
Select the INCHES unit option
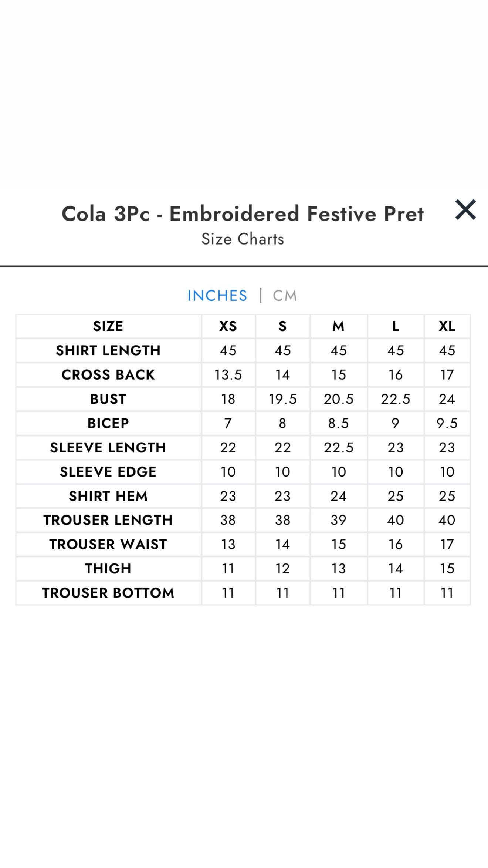pyautogui.click(x=217, y=296)
